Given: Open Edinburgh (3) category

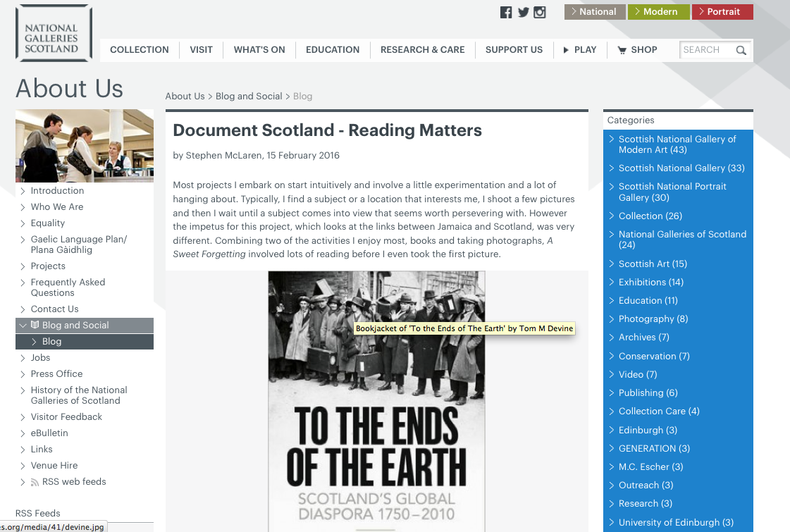Looking at the screenshot, I should (x=648, y=431).
